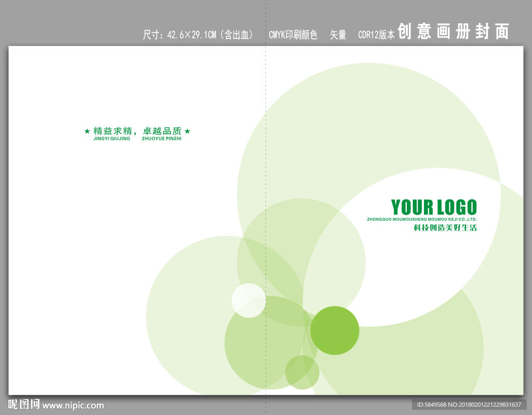The height and width of the screenshot is (415, 532).
Task: Click the size label 尺寸：42.6×29.1CM（含出血）
Action: point(198,35)
